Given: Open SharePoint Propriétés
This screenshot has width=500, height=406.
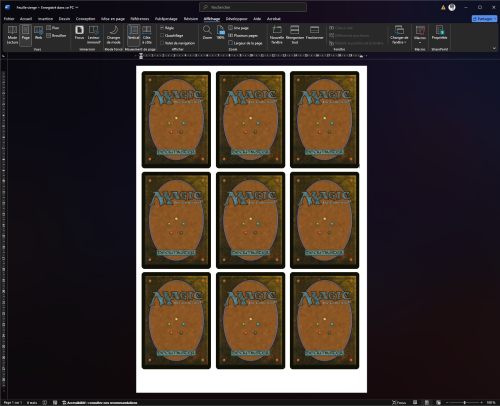Looking at the screenshot, I should point(439,33).
